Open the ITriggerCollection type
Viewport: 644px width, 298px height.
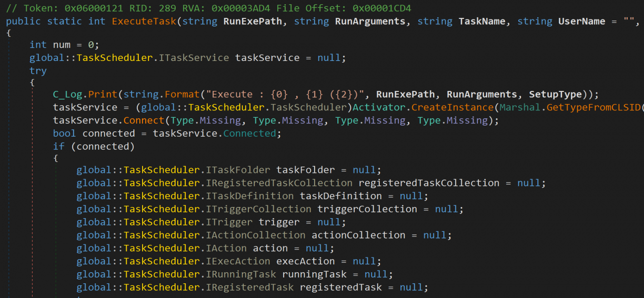coord(258,209)
